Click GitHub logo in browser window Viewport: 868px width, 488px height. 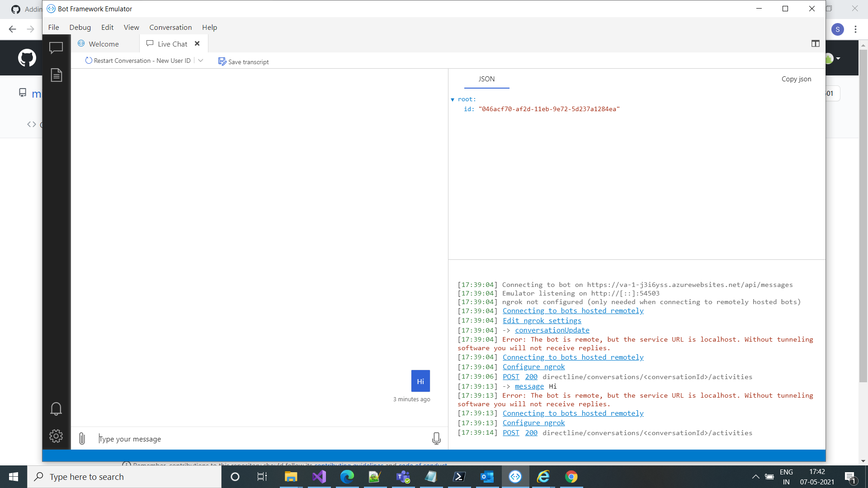tap(27, 58)
